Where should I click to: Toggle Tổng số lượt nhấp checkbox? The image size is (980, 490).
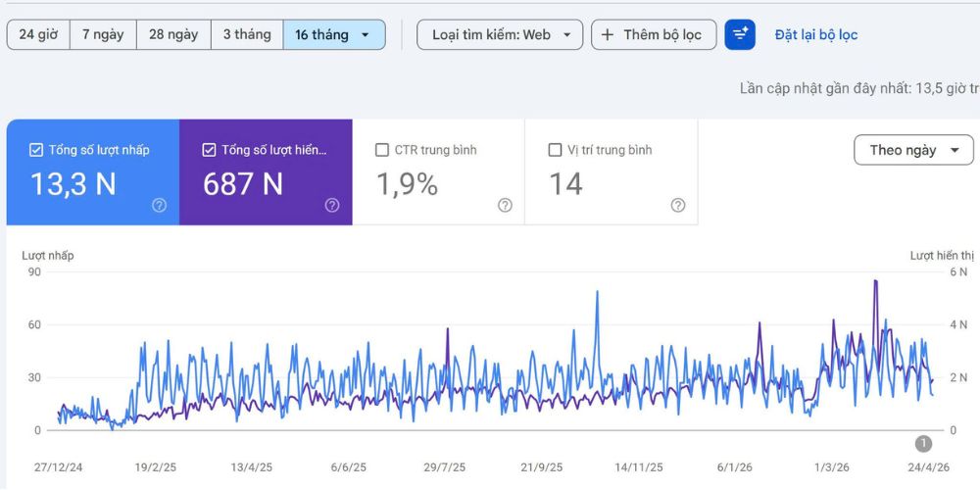click(x=36, y=150)
